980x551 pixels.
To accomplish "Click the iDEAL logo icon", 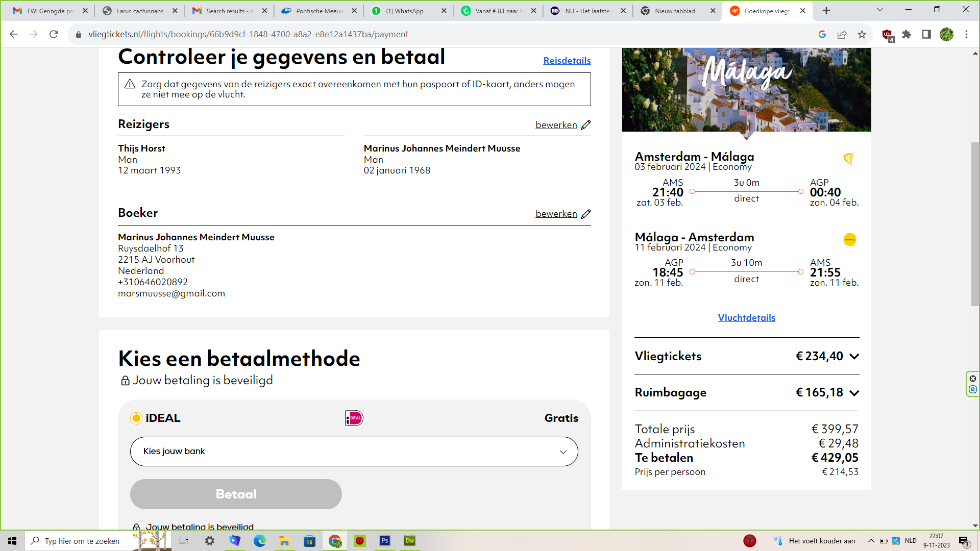I will (x=354, y=418).
